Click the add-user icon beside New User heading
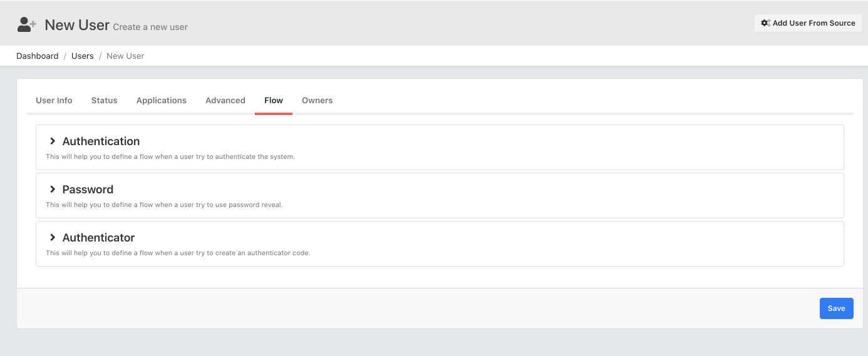Viewport: 868px width, 356px height. pyautogui.click(x=27, y=24)
